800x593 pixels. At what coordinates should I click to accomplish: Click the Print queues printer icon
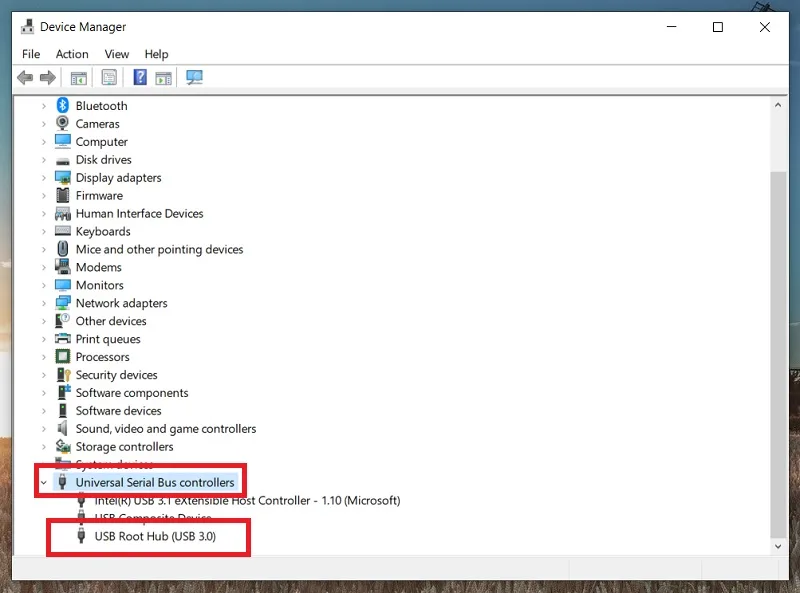click(x=63, y=339)
